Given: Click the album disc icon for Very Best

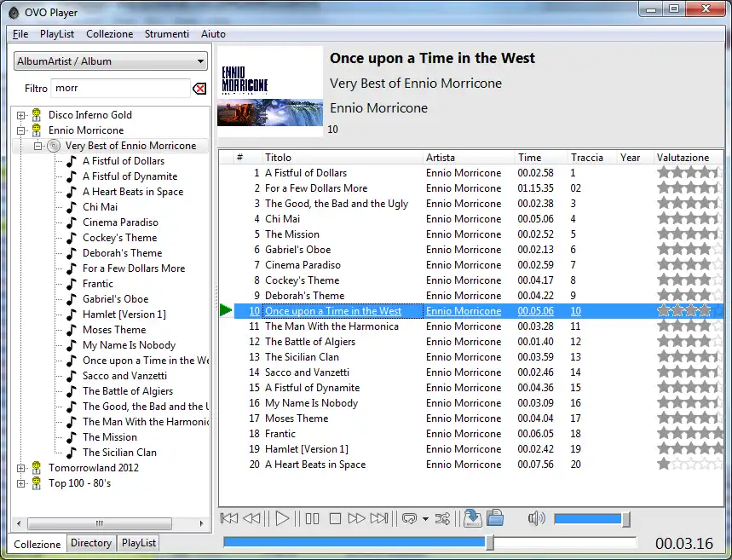Looking at the screenshot, I should (55, 146).
